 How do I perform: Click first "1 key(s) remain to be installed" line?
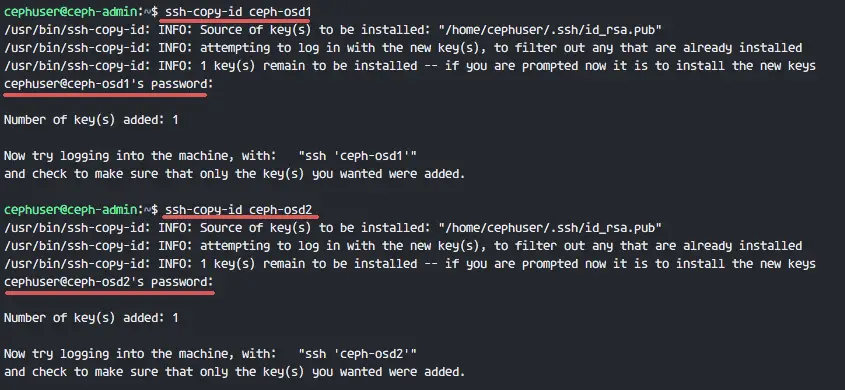pyautogui.click(x=410, y=66)
